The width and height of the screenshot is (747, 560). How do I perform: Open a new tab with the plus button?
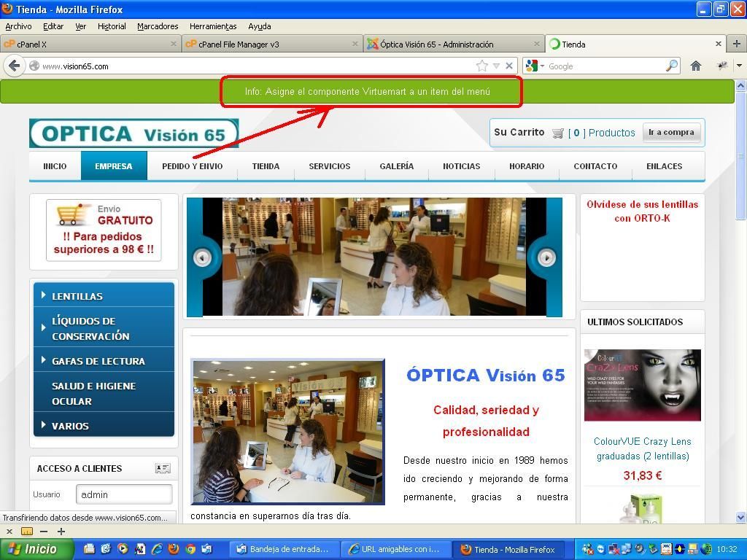[737, 44]
